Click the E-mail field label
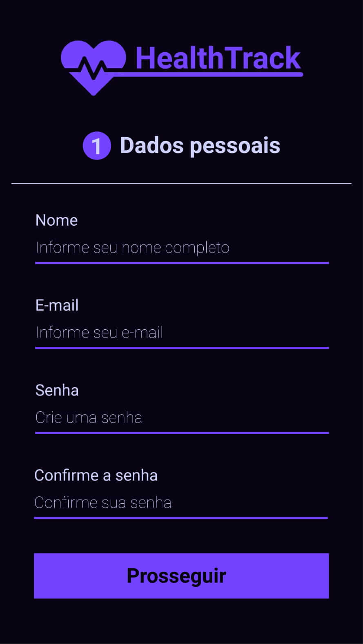 pos(57,305)
